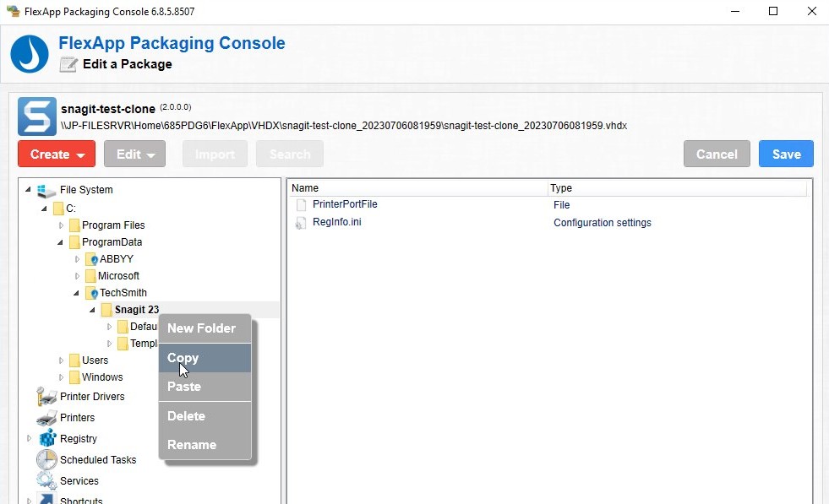
Task: Click the Snagit package icon
Action: click(37, 117)
